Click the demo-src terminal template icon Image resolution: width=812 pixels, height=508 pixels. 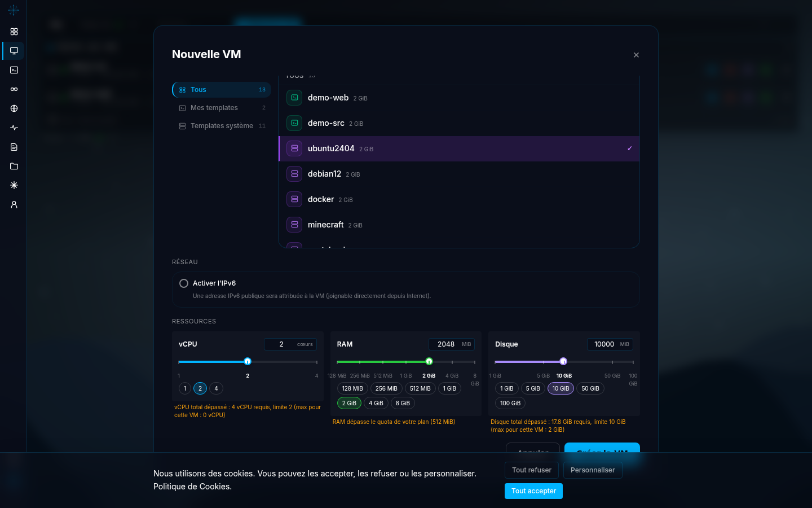294,123
